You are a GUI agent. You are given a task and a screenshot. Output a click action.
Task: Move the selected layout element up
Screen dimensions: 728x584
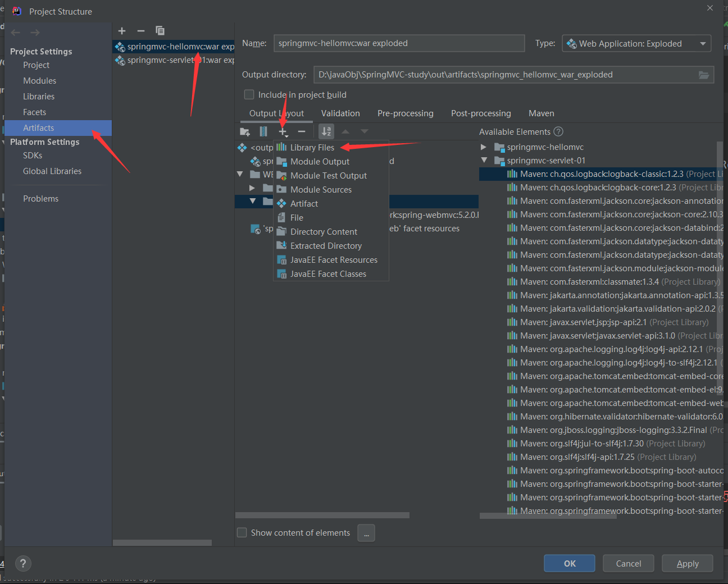345,131
